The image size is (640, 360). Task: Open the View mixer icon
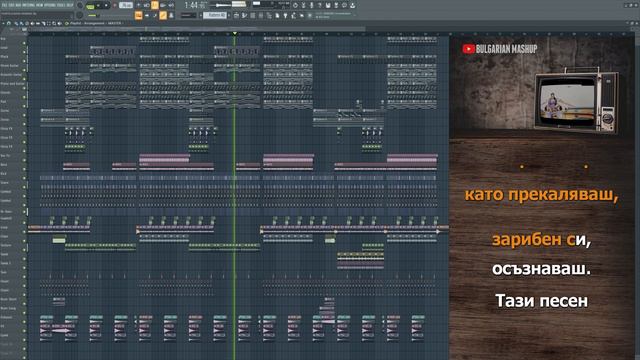[x=261, y=16]
